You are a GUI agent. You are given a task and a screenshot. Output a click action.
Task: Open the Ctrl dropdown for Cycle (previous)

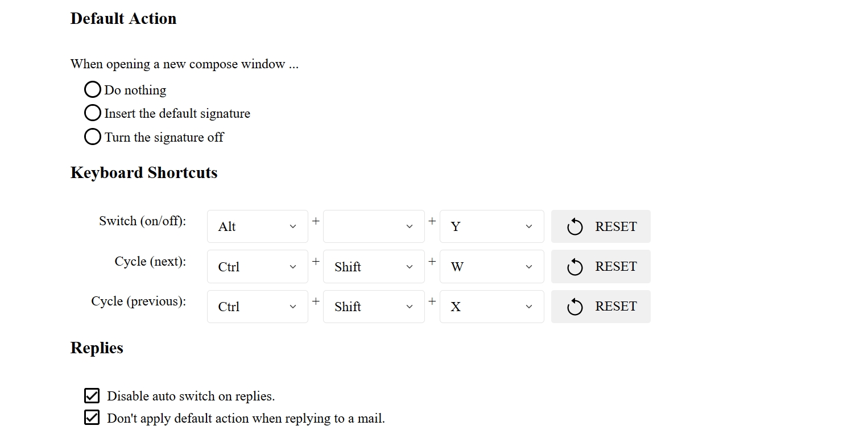pos(257,307)
